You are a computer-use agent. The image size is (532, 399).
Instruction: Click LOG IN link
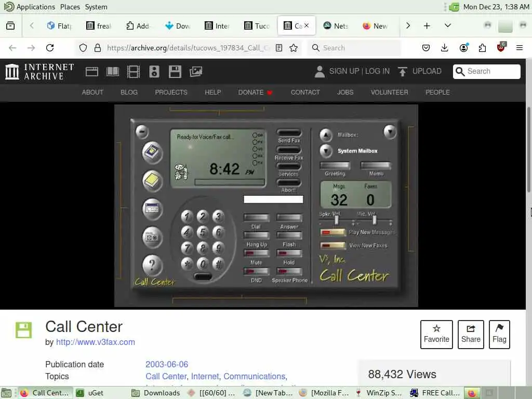377,71
